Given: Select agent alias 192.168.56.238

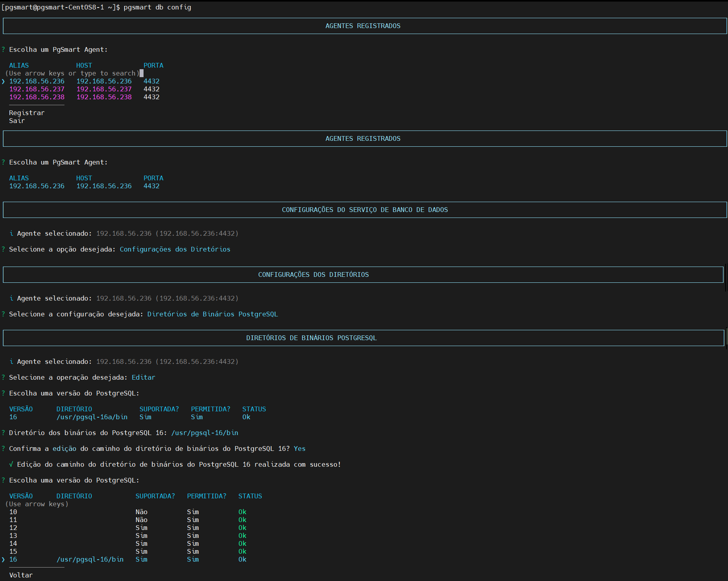Looking at the screenshot, I should pos(37,97).
